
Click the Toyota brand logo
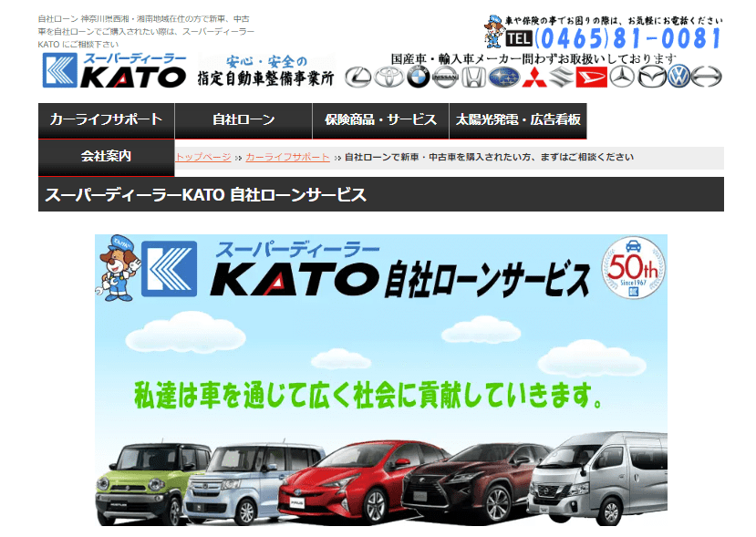(x=388, y=77)
